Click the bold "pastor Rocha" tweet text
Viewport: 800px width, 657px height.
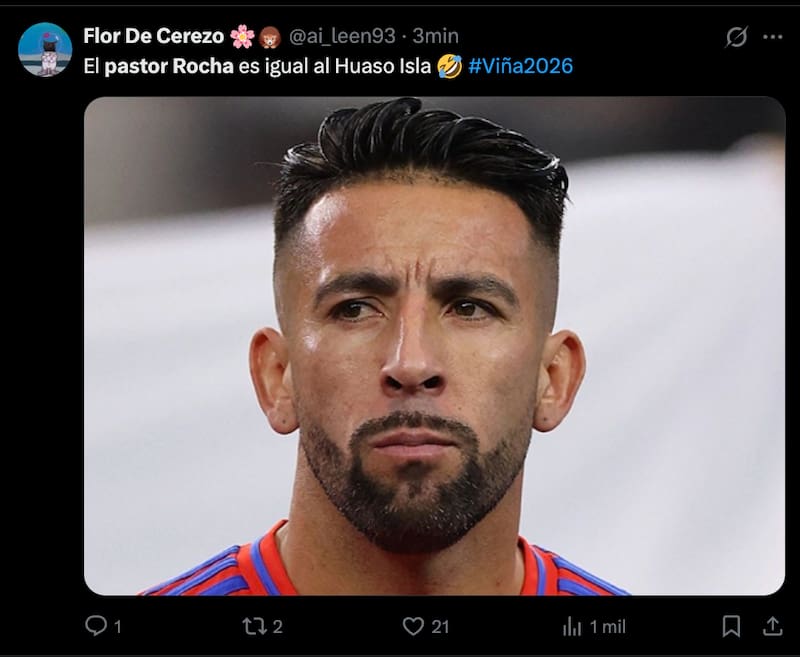point(168,67)
